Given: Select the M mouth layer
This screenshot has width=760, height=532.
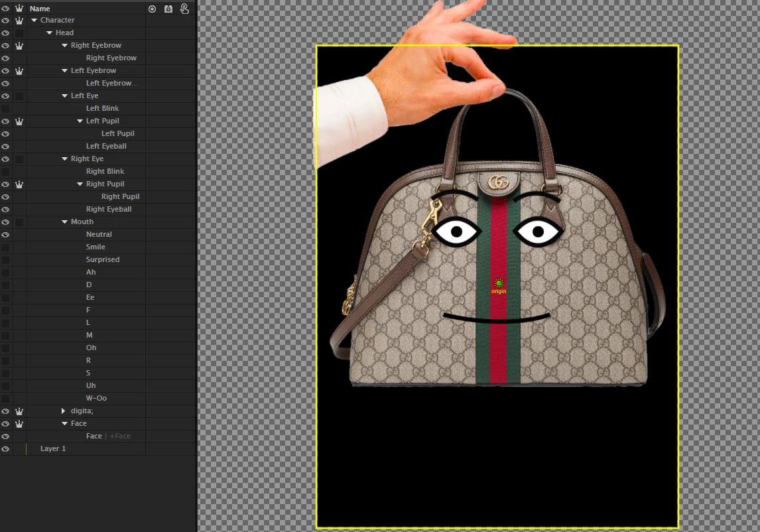Looking at the screenshot, I should click(89, 335).
